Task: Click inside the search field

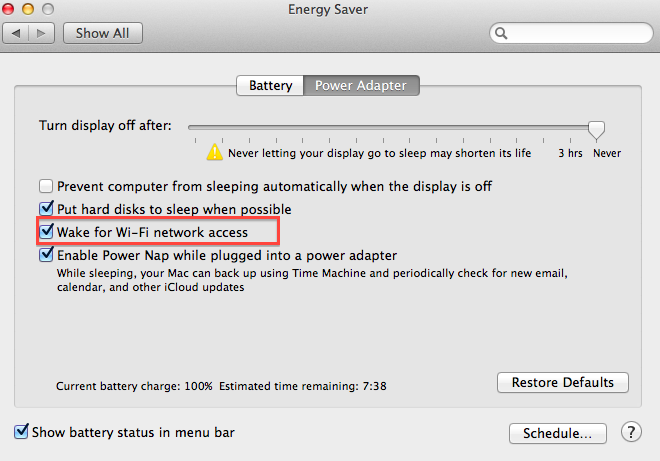Action: pyautogui.click(x=571, y=33)
